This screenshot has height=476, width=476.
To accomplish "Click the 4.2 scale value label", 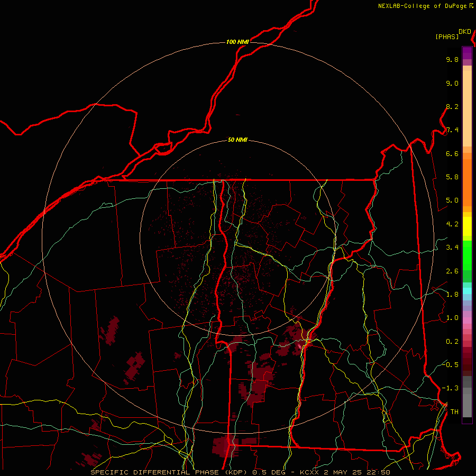I will tap(452, 224).
